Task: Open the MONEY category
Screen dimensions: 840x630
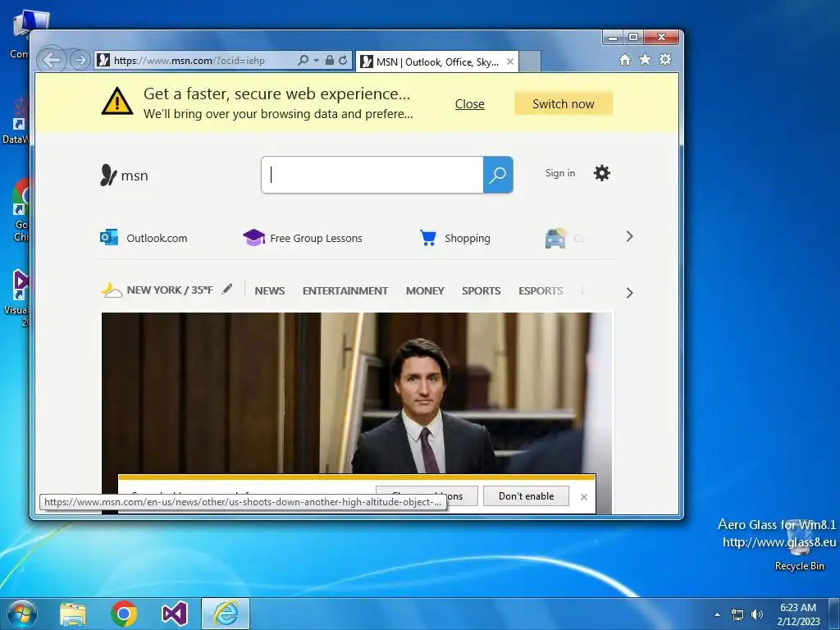Action: coord(425,291)
